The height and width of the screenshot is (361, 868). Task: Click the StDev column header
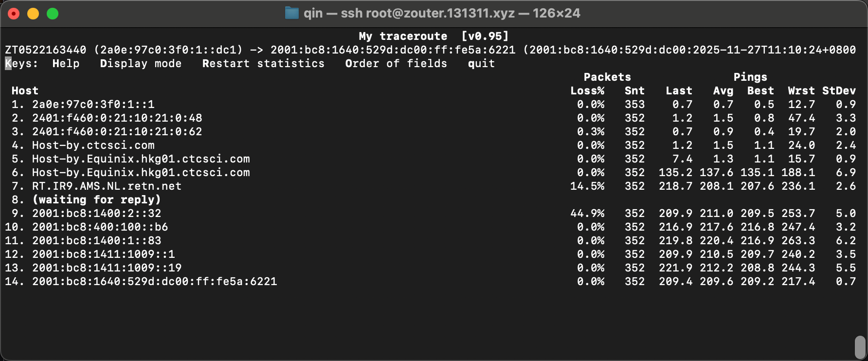(x=839, y=91)
